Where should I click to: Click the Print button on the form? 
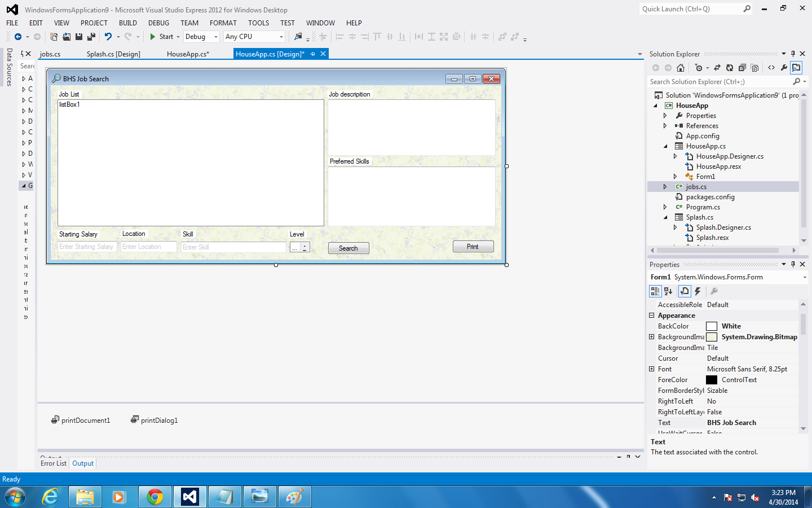(x=473, y=247)
